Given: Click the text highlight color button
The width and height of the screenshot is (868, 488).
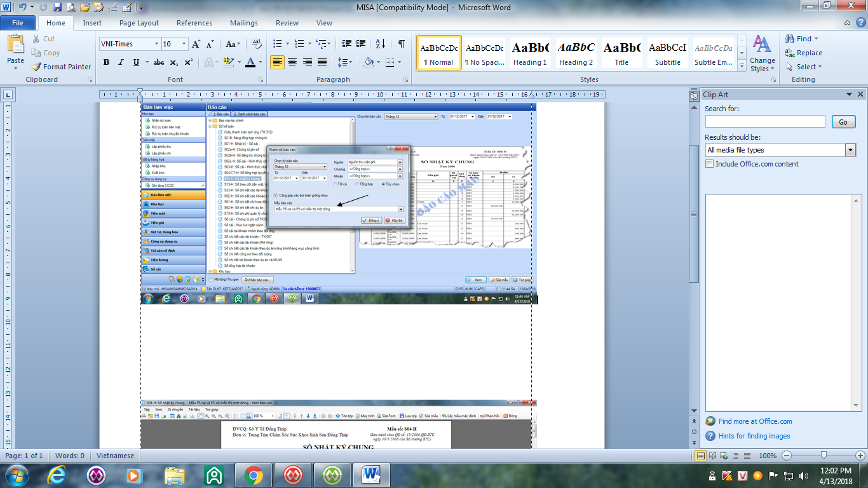Looking at the screenshot, I should pyautogui.click(x=228, y=62).
